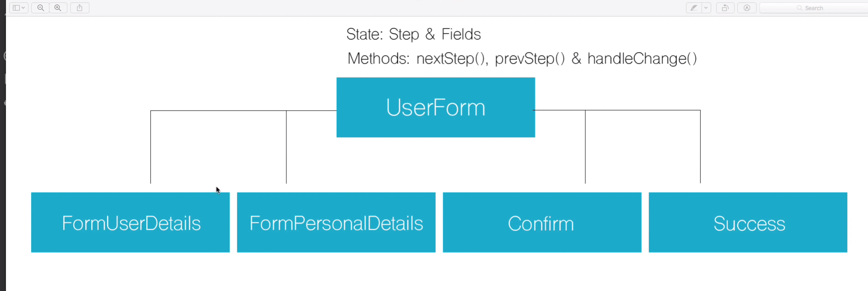Open the highlight color dropdown arrow
The image size is (868, 291).
click(706, 8)
